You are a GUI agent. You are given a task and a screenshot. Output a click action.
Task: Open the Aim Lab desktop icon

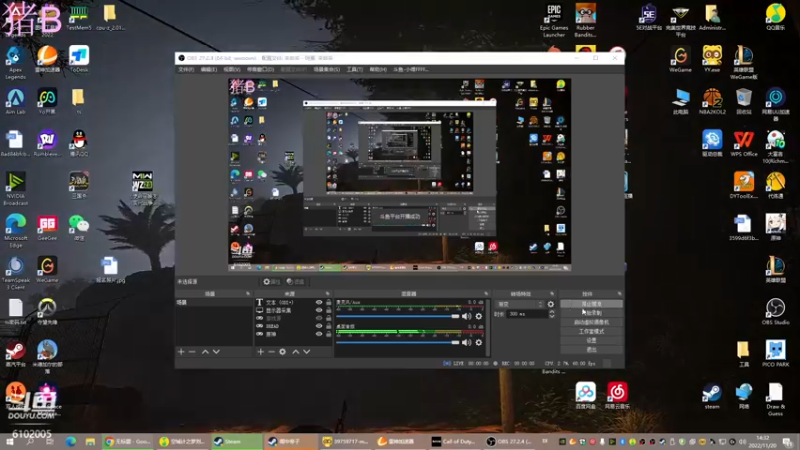click(15, 102)
